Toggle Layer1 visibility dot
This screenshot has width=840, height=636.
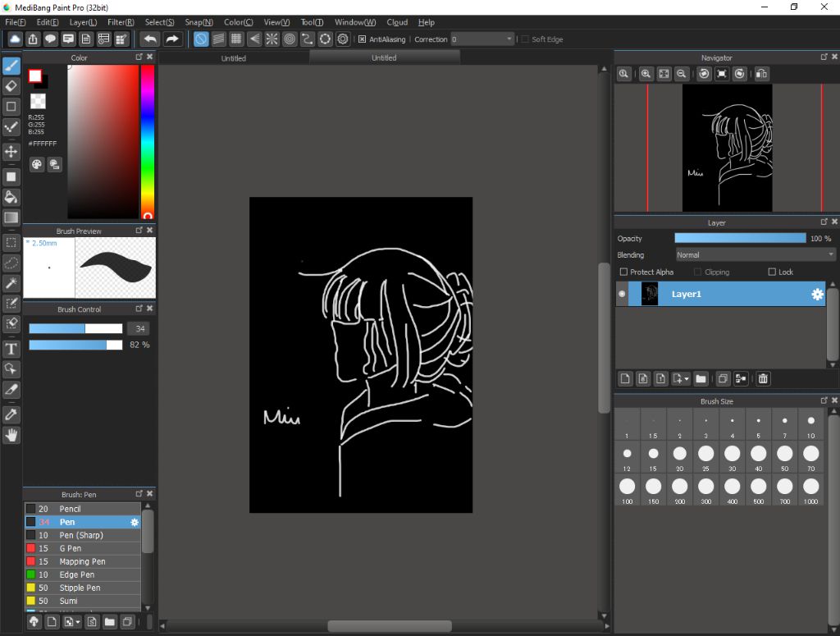click(x=622, y=294)
